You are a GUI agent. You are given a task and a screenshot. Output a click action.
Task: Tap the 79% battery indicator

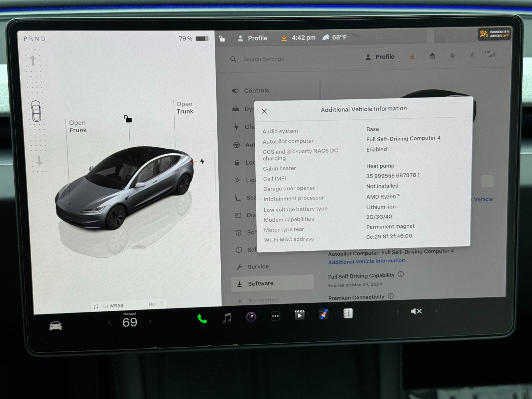click(x=194, y=39)
